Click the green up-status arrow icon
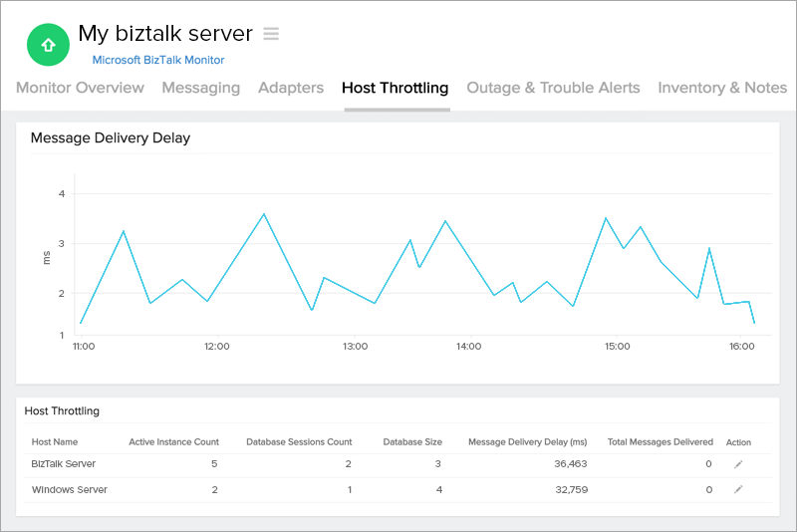This screenshot has height=532, width=797. [x=47, y=44]
